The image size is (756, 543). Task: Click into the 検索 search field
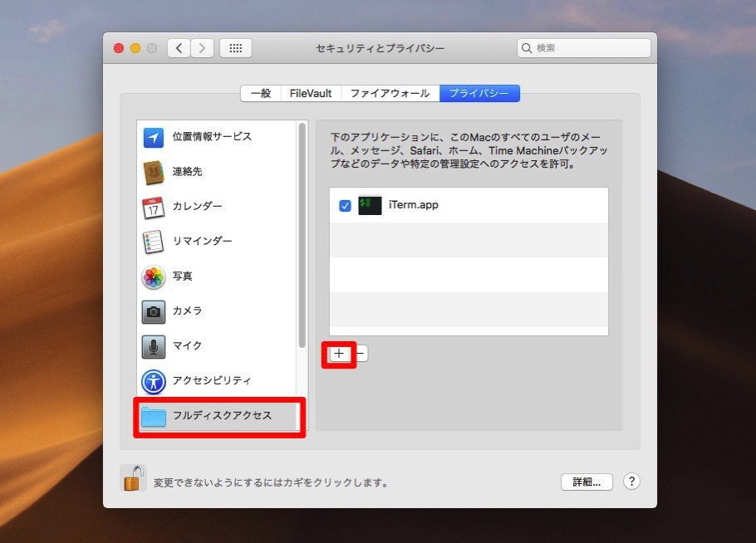point(584,48)
